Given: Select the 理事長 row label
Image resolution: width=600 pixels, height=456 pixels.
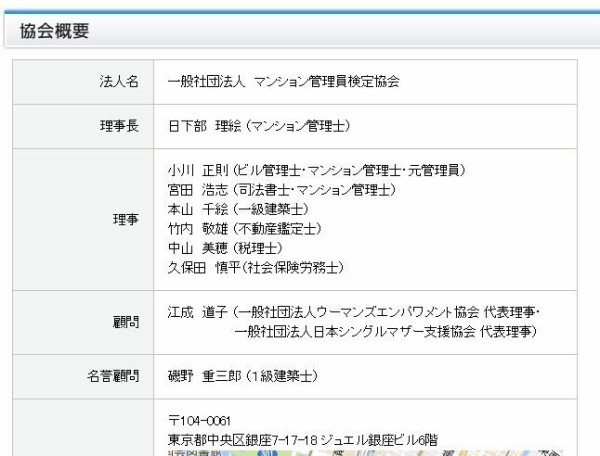Looking at the screenshot, I should 119,125.
